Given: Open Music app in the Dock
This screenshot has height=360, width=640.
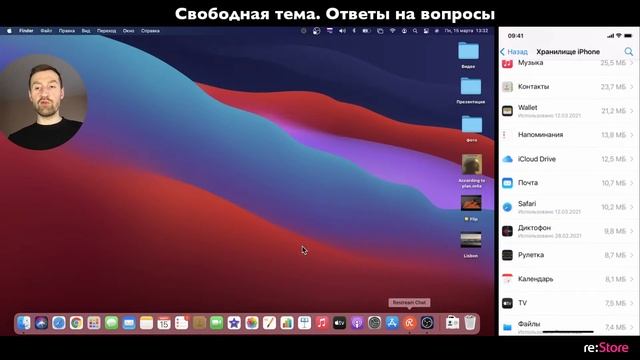Looking at the screenshot, I should point(322,323).
